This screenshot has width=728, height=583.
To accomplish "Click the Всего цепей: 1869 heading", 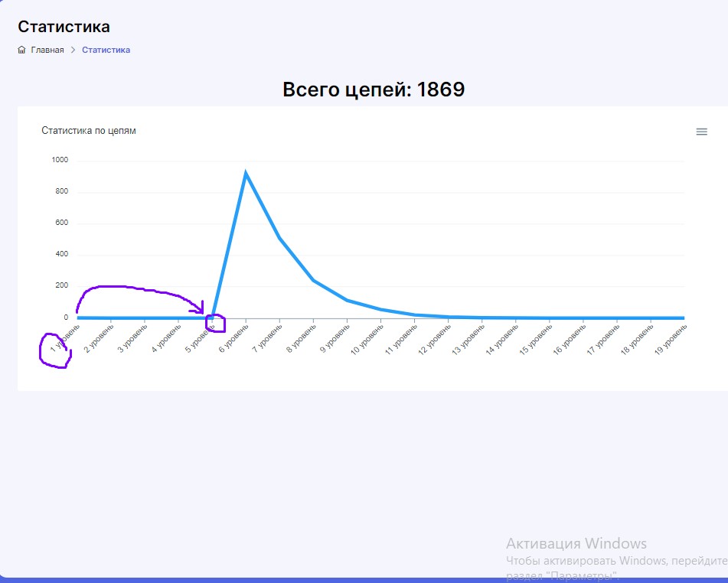I will coord(374,89).
